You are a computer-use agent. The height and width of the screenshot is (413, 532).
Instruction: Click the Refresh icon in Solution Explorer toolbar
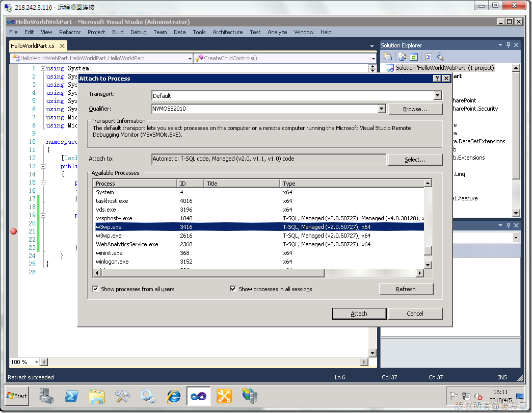(414, 57)
